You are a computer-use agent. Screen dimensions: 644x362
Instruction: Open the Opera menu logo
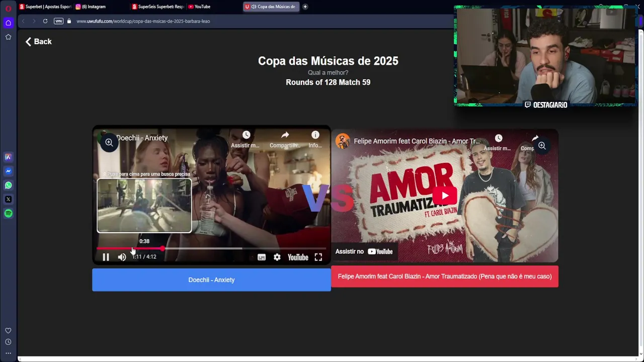[8, 9]
